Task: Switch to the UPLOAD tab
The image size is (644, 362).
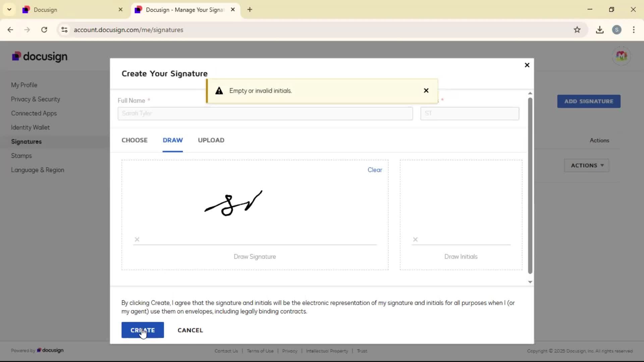Action: (x=211, y=140)
